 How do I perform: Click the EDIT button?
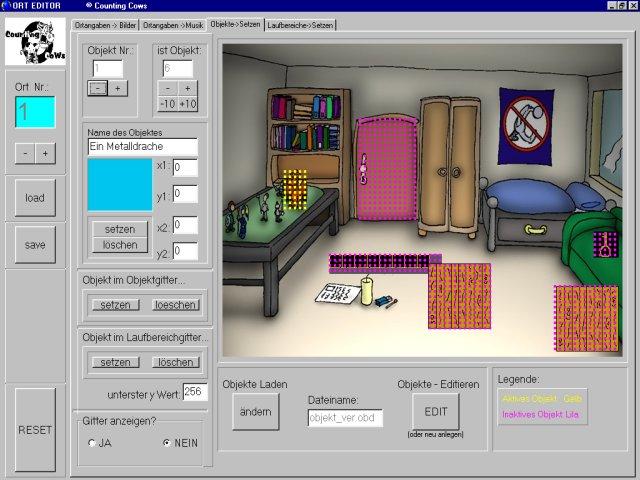[x=436, y=412]
